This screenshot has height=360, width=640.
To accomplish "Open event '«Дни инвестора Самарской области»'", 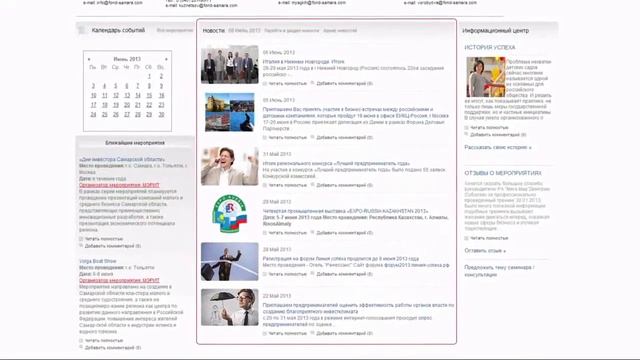I will [122, 160].
